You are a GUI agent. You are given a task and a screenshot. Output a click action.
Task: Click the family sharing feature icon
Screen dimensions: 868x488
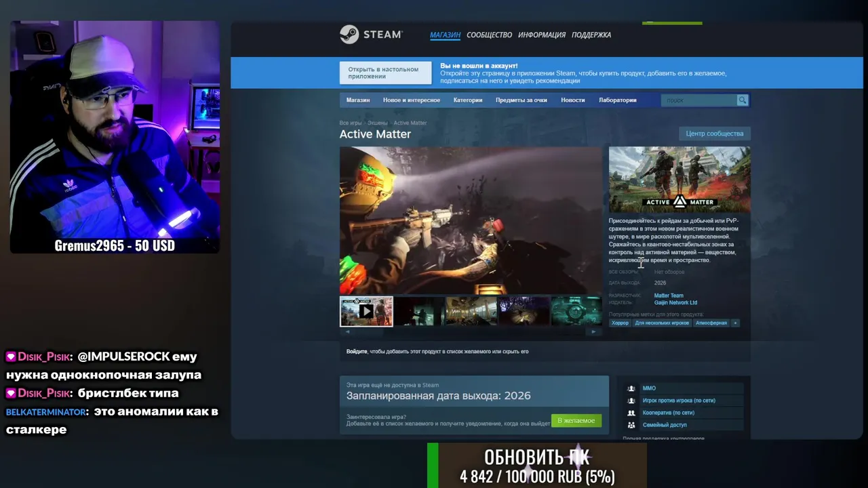[x=631, y=425]
